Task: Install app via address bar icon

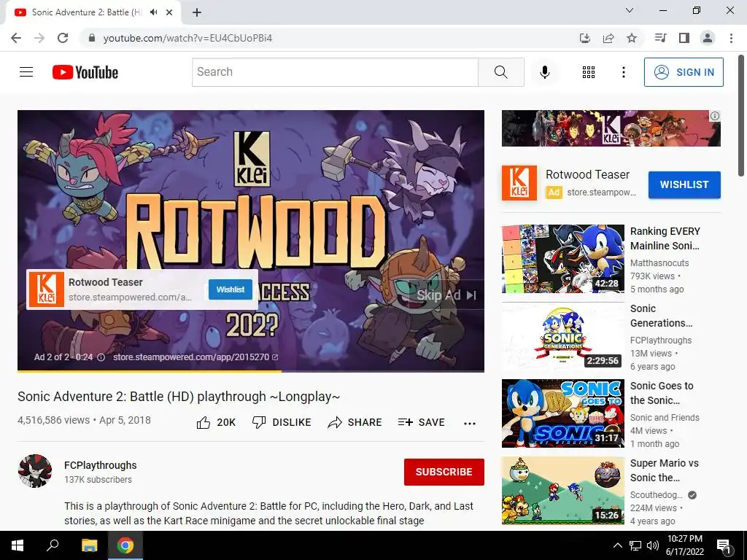Action: pos(585,38)
